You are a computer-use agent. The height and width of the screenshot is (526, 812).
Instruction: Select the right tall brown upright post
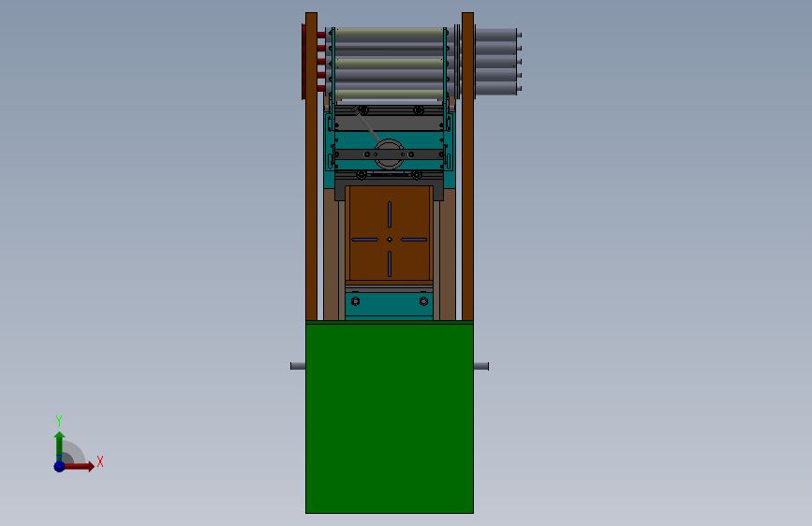pos(467,167)
